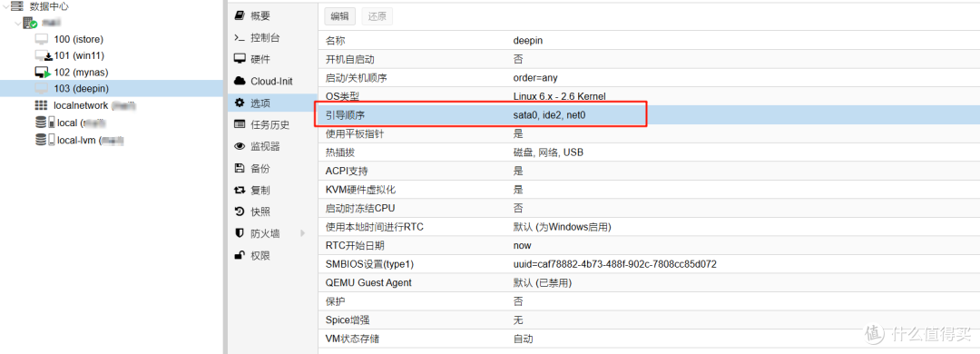Click the VM icon for 103 (deepin)
The width and height of the screenshot is (980, 354).
(42, 88)
